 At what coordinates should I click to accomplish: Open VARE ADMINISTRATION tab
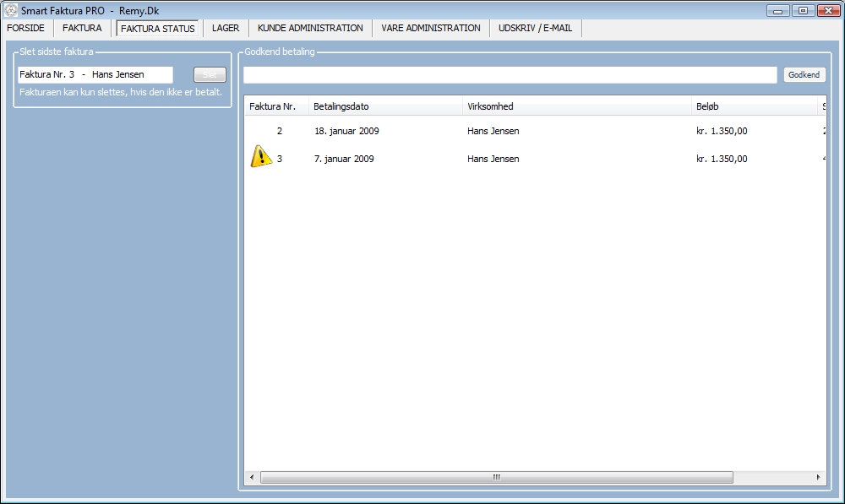[431, 28]
